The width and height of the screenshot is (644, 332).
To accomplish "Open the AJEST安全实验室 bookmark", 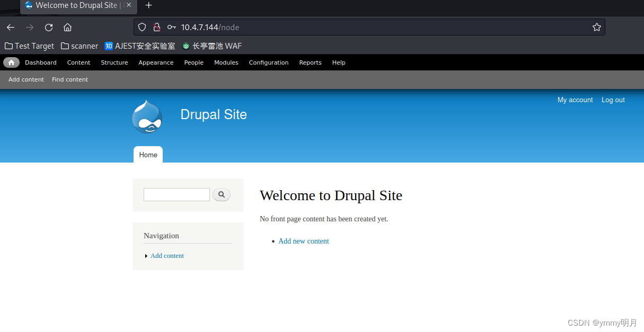I will (x=140, y=46).
